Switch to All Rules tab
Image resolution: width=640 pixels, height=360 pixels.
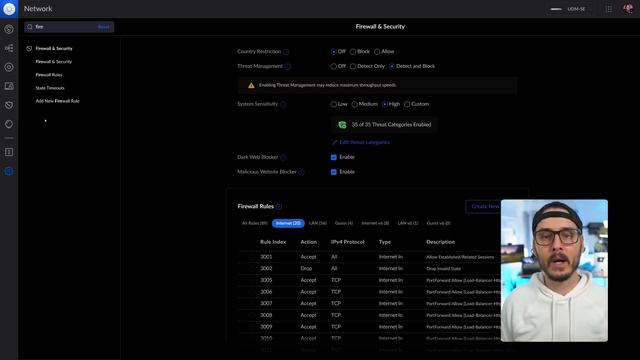pos(255,223)
